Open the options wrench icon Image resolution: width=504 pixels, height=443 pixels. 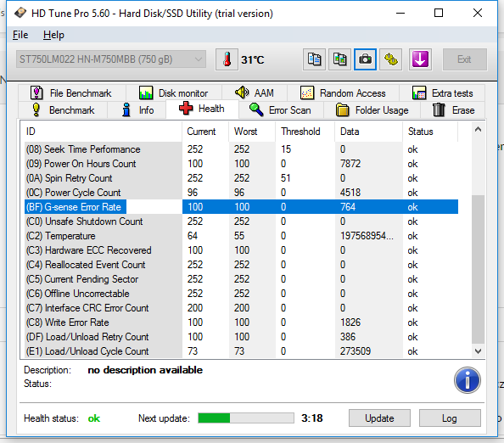(x=391, y=59)
